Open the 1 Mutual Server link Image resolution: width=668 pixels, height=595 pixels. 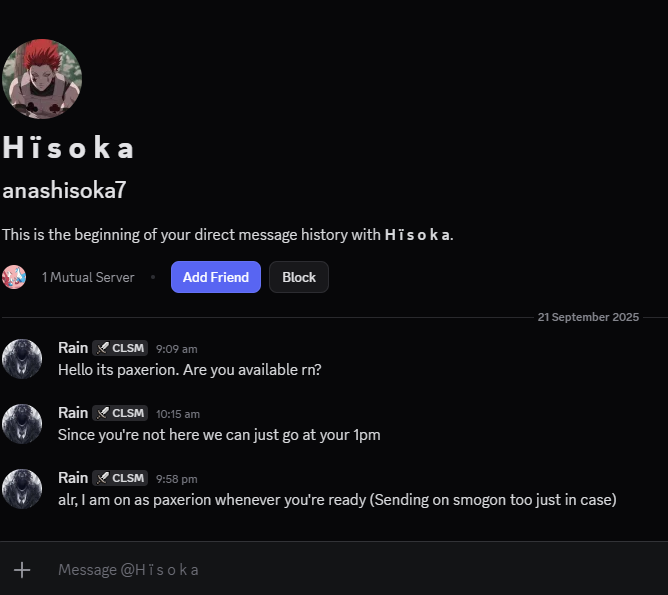pos(88,277)
